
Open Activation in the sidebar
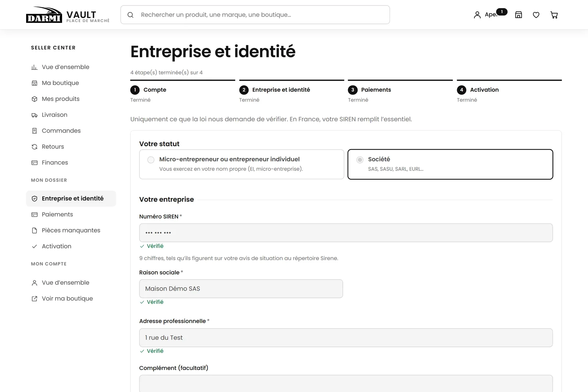pyautogui.click(x=71, y=247)
